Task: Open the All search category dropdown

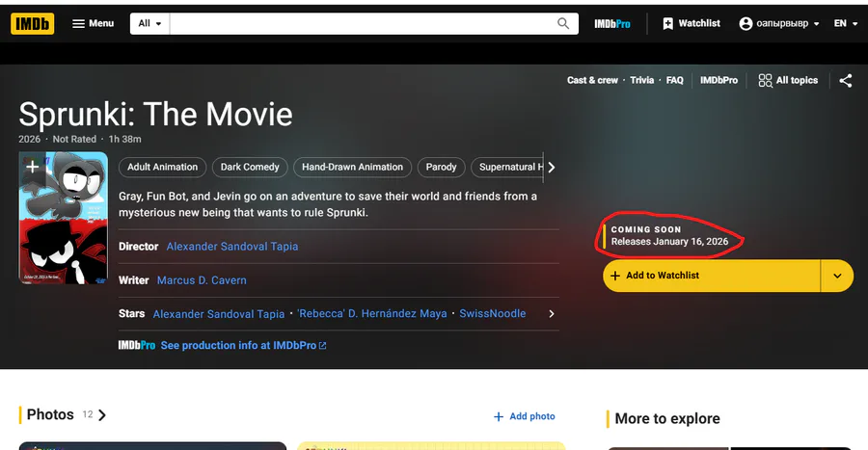Action: click(150, 24)
